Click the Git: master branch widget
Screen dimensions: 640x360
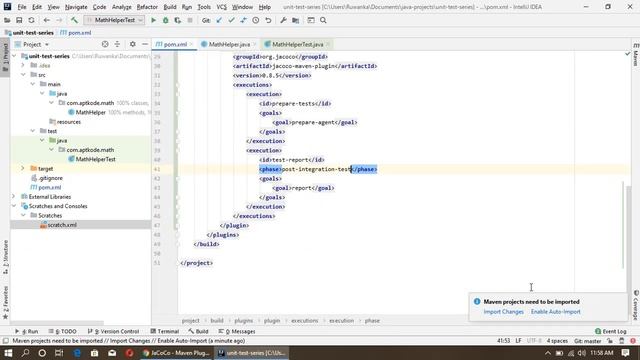587,340
